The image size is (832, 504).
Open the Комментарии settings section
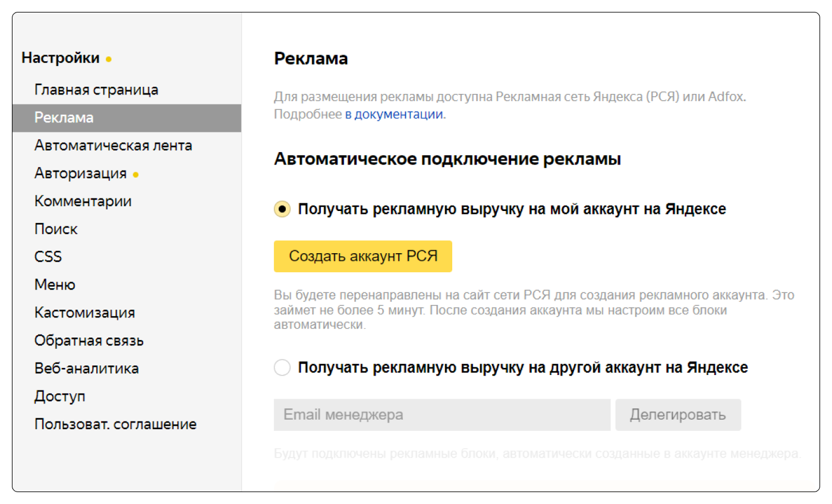coord(83,201)
